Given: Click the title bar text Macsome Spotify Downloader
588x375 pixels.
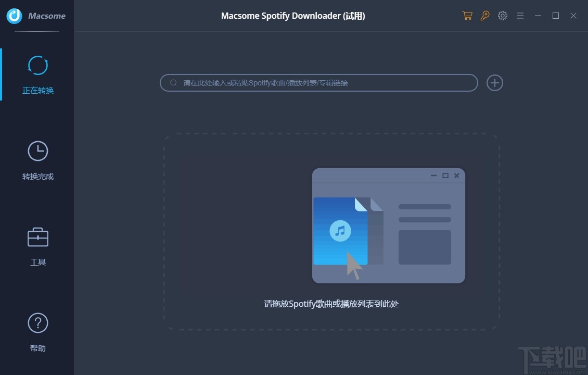Looking at the screenshot, I should click(292, 16).
